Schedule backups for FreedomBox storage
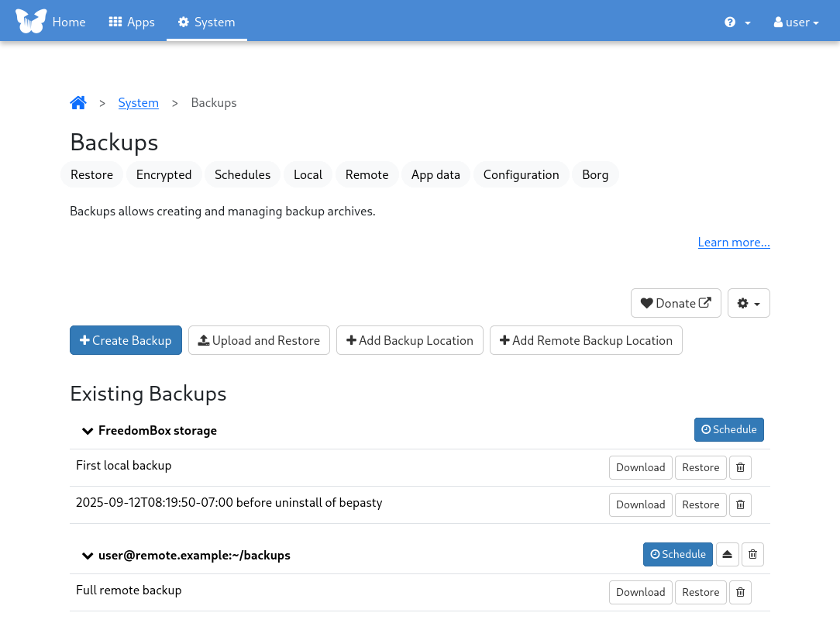The width and height of the screenshot is (840, 630). [728, 429]
